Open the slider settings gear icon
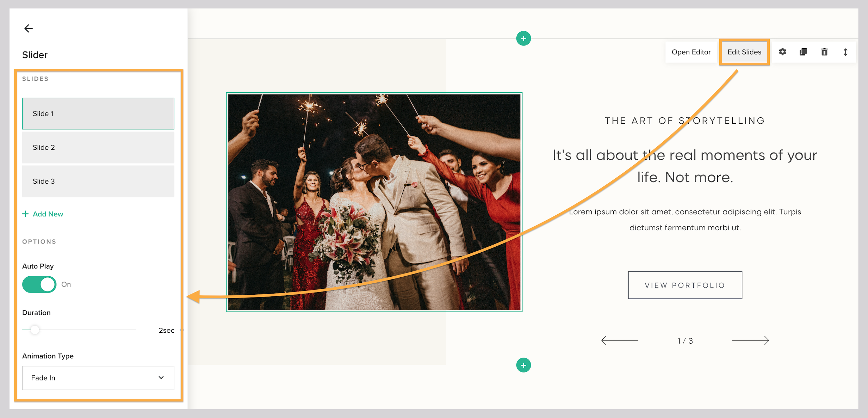This screenshot has height=418, width=868. pos(782,52)
